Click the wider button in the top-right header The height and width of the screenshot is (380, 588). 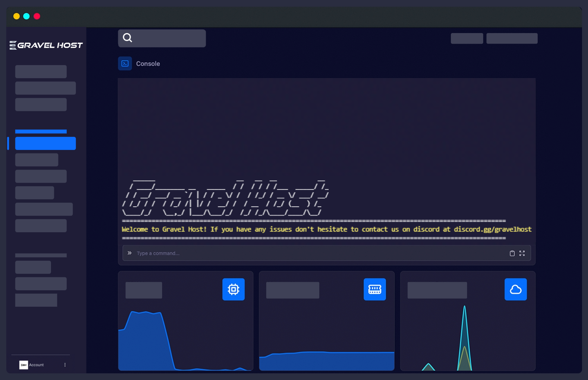[512, 38]
